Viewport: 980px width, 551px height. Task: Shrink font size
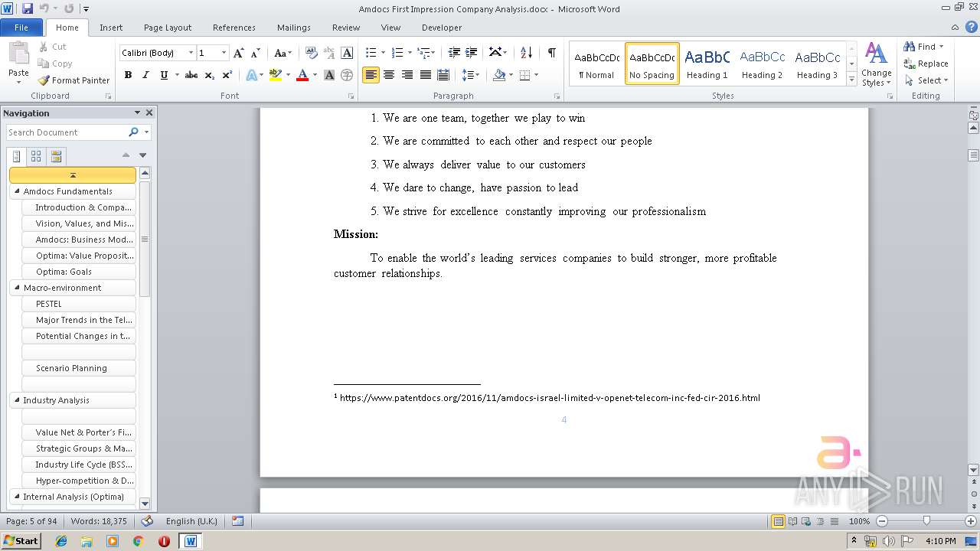pos(256,53)
